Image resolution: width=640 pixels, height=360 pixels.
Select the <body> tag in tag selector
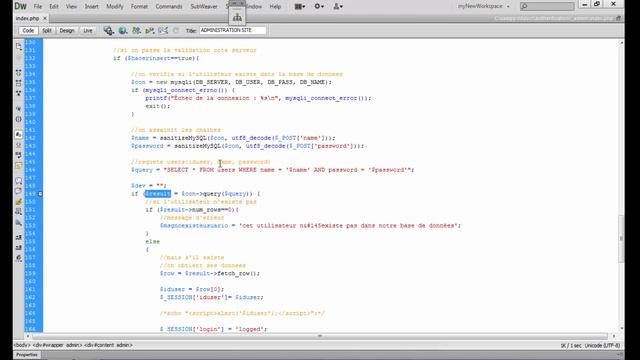(x=22, y=345)
